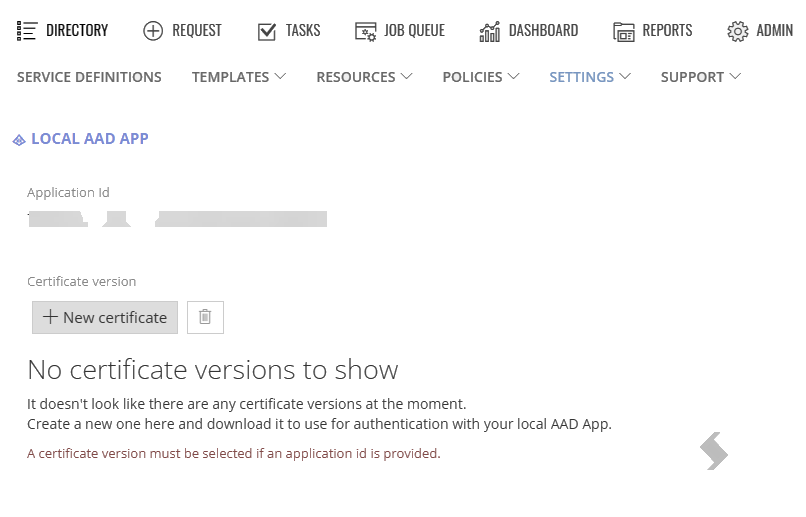Click the Local AAD App diamond icon
The height and width of the screenshot is (517, 806).
pyautogui.click(x=19, y=140)
